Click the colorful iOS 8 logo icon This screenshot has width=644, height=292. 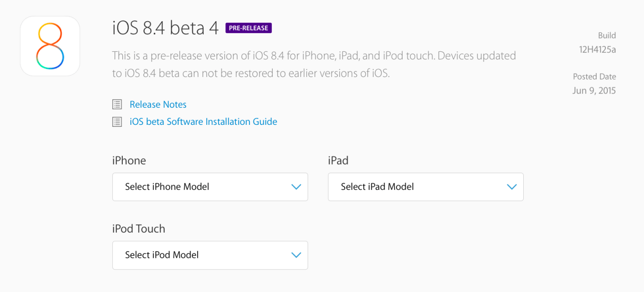50,46
